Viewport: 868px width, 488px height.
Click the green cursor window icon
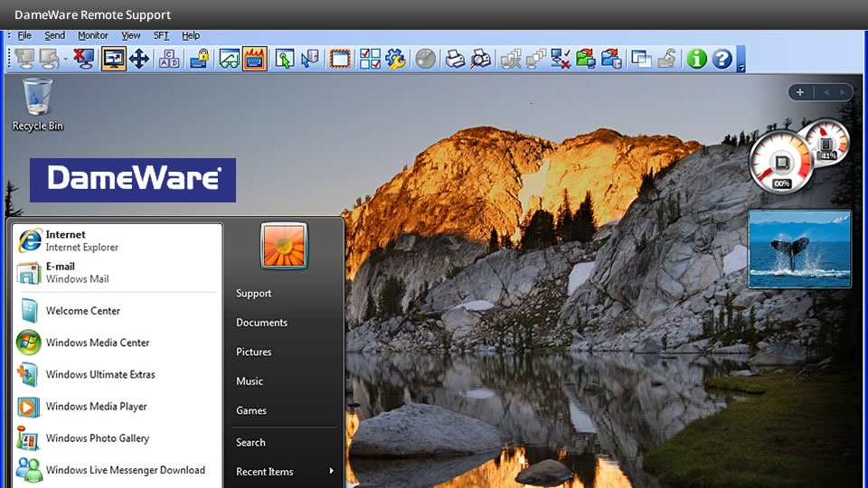click(285, 59)
